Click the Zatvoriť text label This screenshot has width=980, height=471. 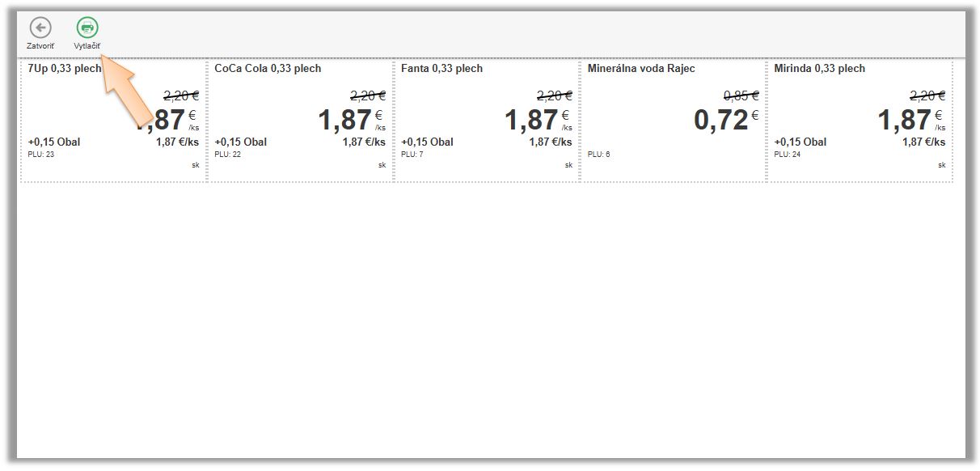[x=40, y=46]
